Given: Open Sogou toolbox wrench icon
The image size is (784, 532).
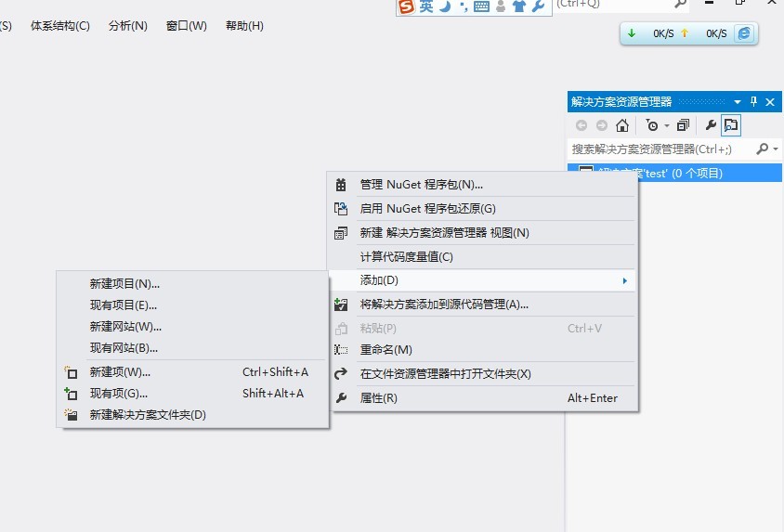Looking at the screenshot, I should 539,6.
